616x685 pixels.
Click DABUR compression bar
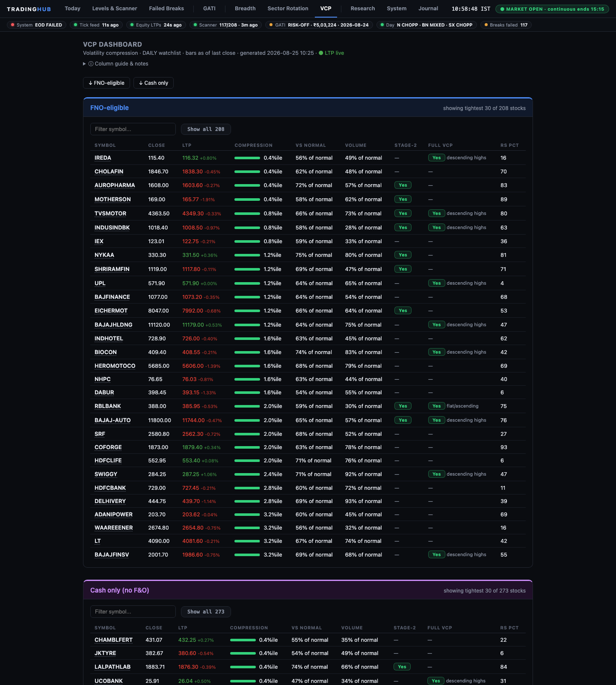(x=247, y=393)
